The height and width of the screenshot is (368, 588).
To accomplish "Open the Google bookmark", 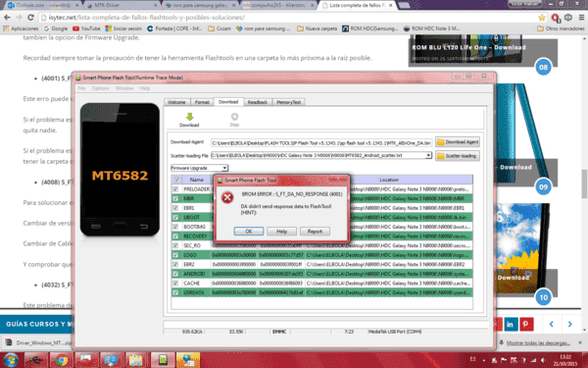I will tap(56, 28).
